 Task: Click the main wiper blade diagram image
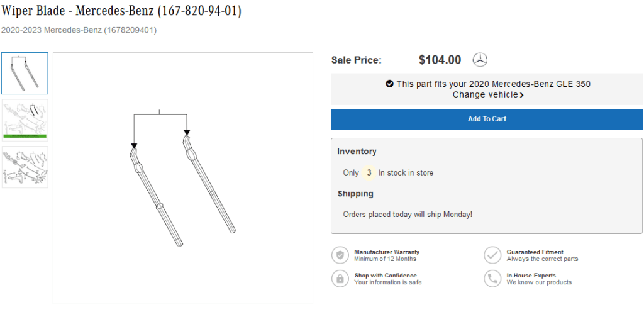coord(182,178)
